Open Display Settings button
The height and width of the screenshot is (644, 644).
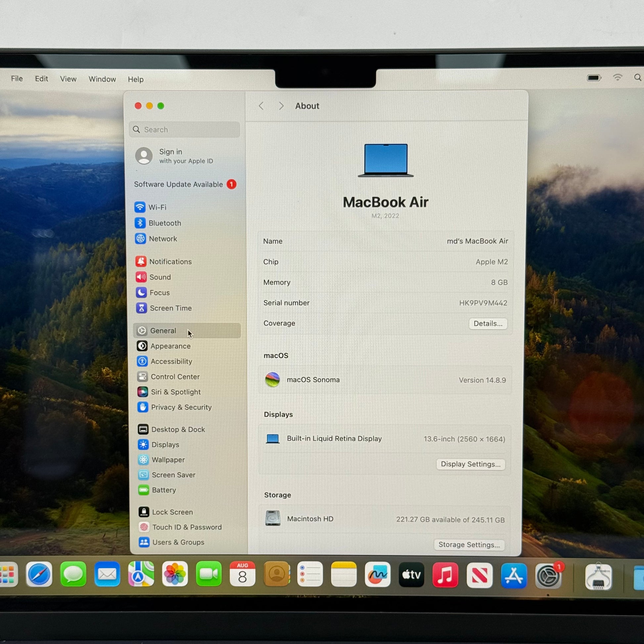coord(471,464)
